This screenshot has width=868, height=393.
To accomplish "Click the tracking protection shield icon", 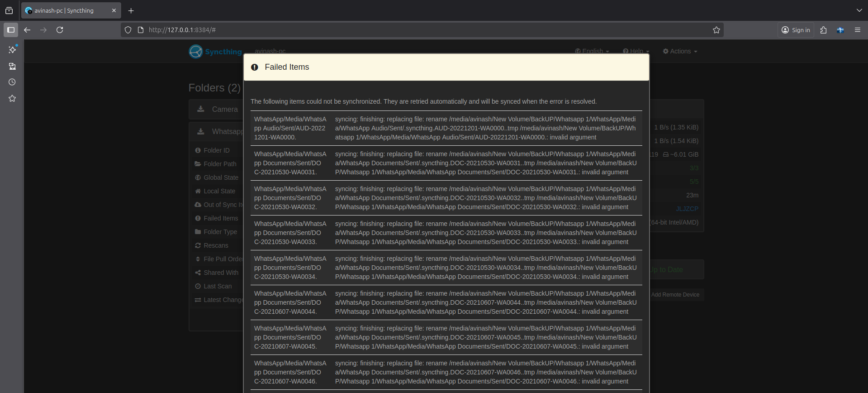I will (128, 30).
